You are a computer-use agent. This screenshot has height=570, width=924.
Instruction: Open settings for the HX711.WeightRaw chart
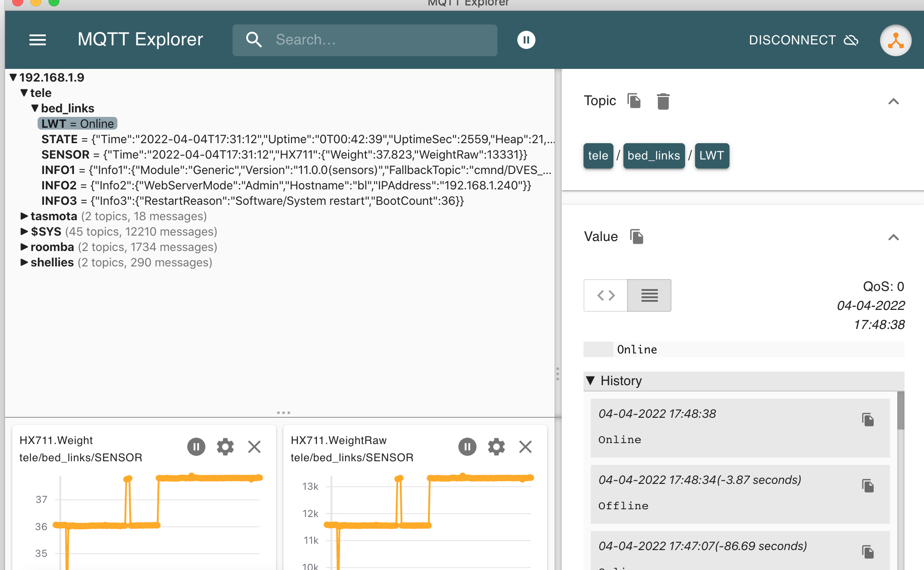point(496,447)
